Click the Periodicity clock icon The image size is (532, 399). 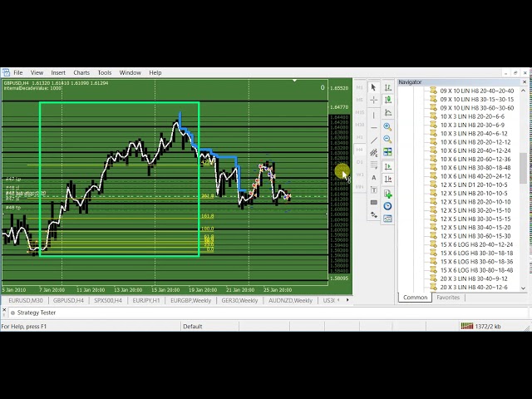click(x=387, y=205)
